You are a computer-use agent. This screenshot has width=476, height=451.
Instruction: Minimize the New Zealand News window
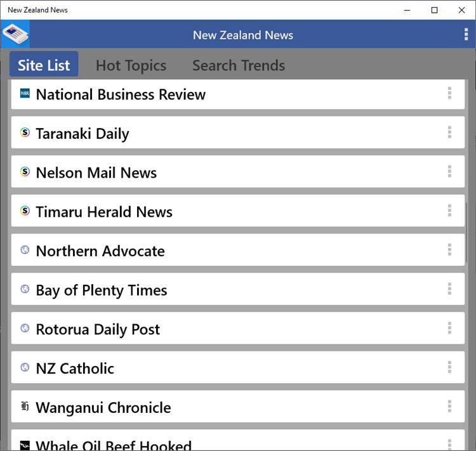click(407, 10)
